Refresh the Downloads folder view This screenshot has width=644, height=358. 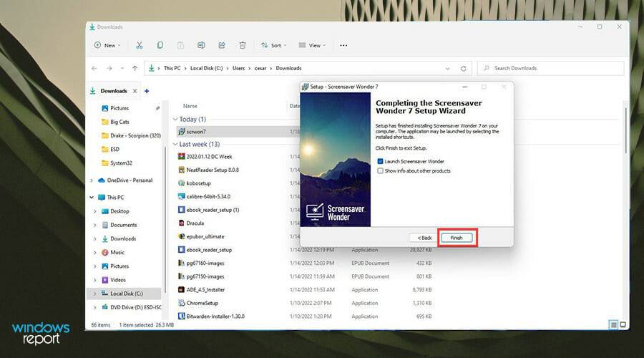tap(463, 68)
